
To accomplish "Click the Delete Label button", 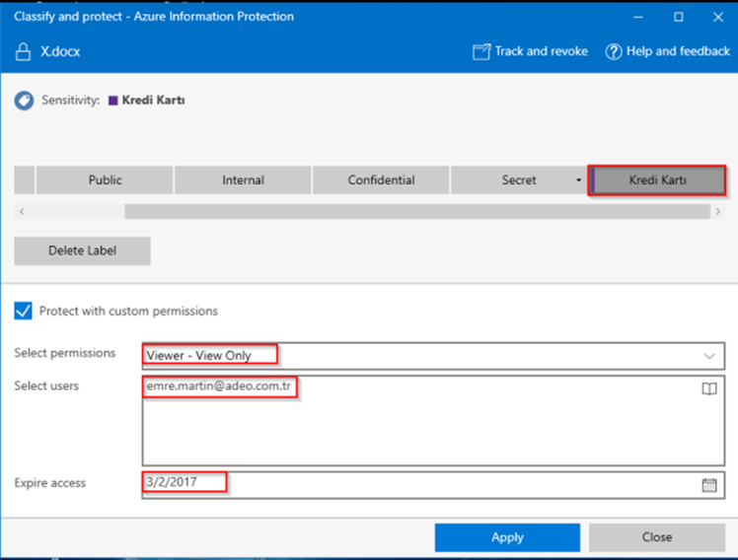I will (x=82, y=250).
